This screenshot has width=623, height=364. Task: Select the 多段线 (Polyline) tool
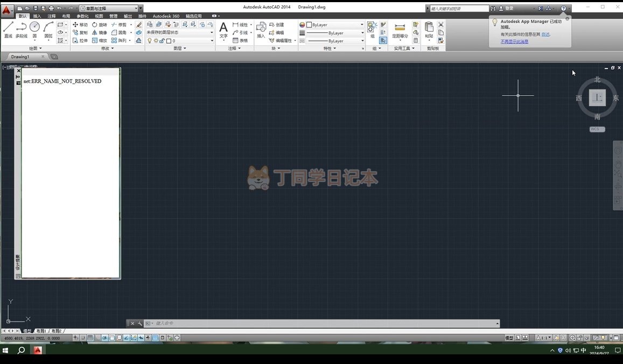click(22, 30)
